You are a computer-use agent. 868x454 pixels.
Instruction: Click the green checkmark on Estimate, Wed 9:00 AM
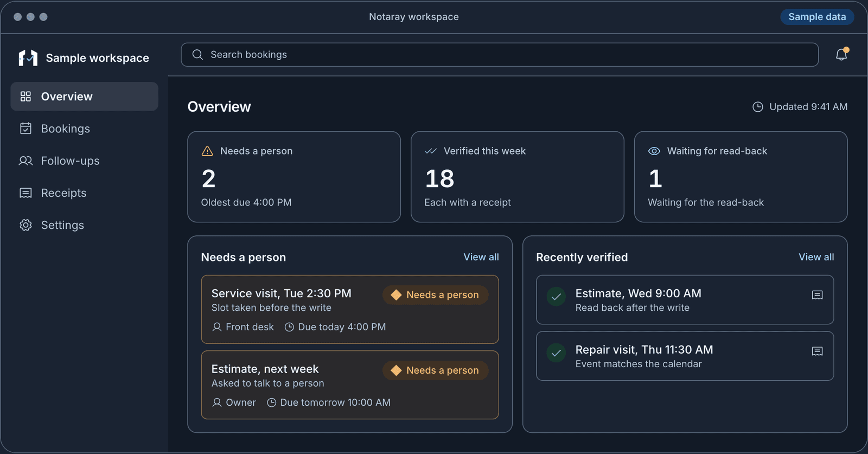point(556,297)
